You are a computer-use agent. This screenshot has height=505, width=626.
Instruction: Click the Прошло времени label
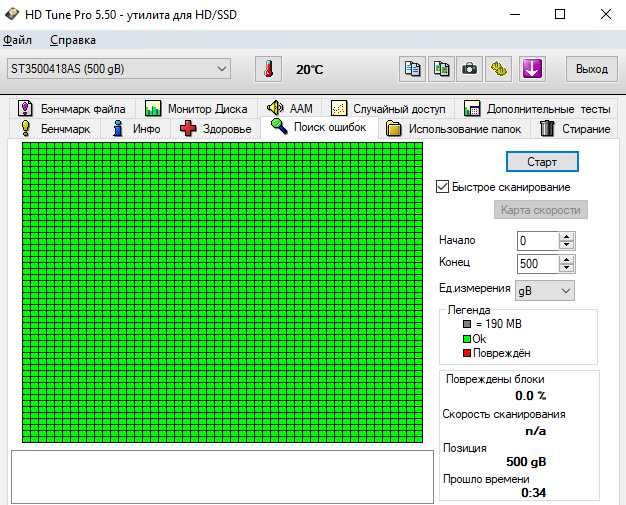tap(486, 479)
